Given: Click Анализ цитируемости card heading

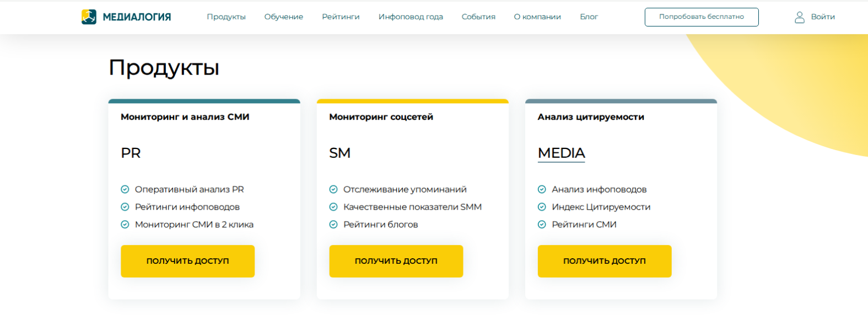Looking at the screenshot, I should coord(591,117).
